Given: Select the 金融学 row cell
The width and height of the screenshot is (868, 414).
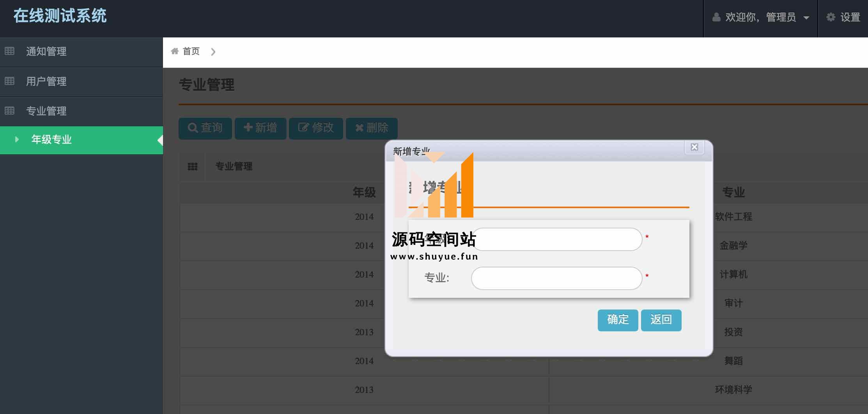Looking at the screenshot, I should pos(733,246).
